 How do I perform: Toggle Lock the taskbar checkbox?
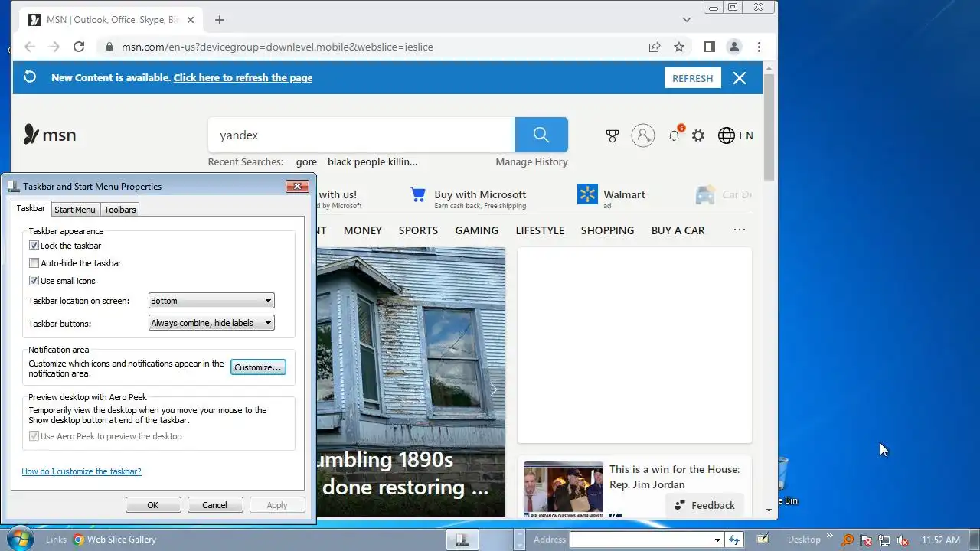tap(34, 246)
